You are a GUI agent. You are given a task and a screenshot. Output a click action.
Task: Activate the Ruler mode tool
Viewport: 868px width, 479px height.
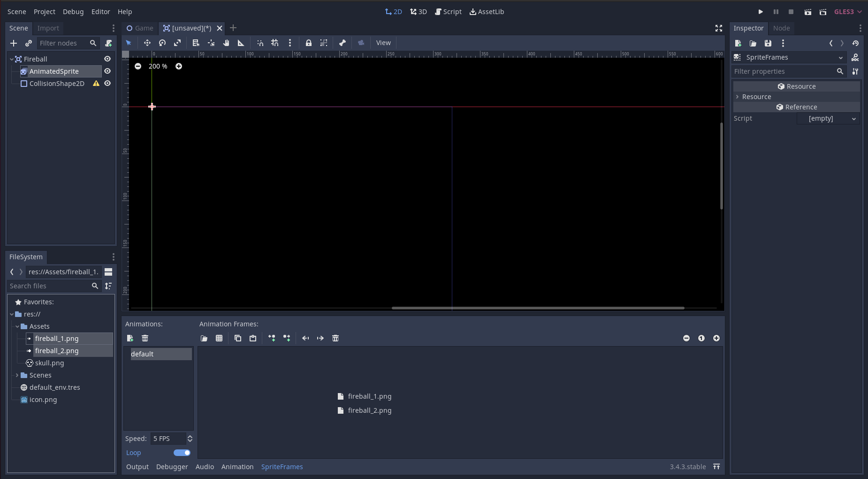pos(241,43)
